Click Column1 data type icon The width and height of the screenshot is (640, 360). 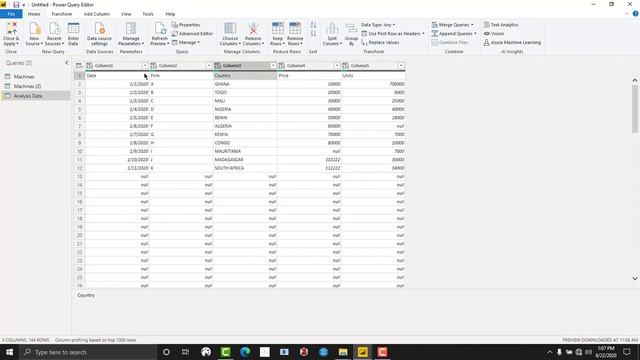tap(89, 66)
